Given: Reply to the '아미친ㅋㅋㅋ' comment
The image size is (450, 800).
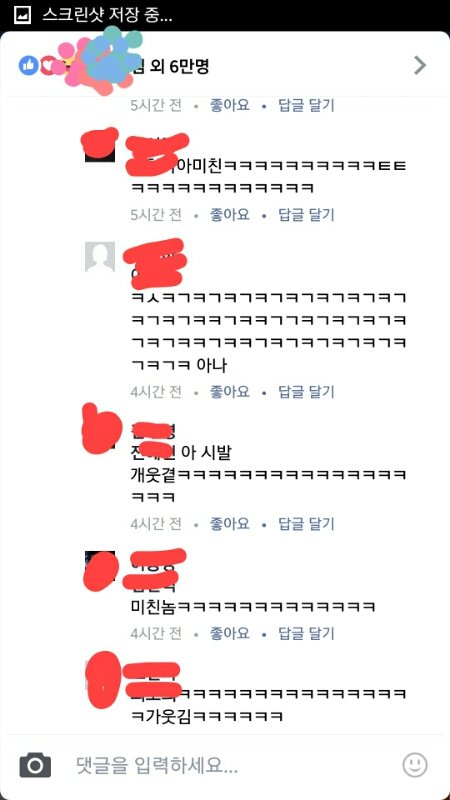Looking at the screenshot, I should (306, 214).
